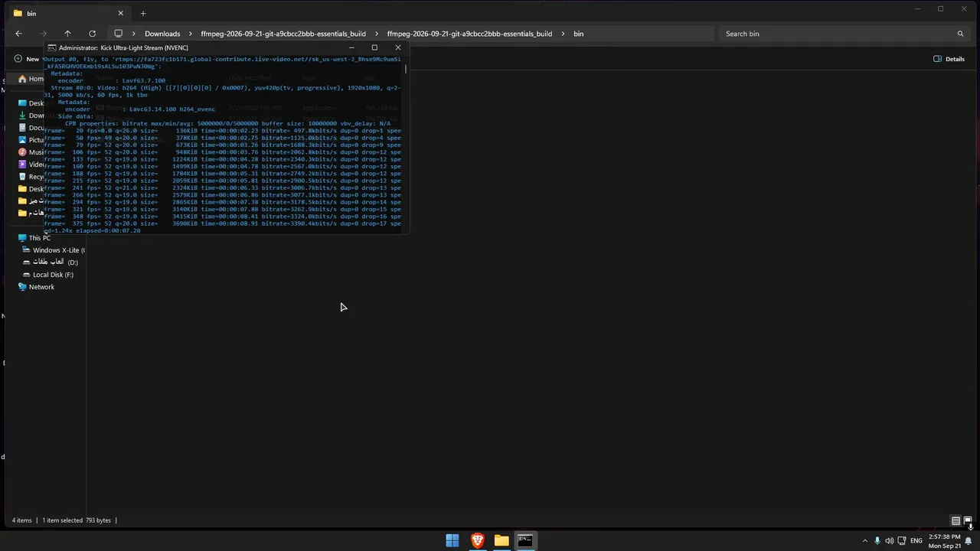Toggle the Details pane
The image size is (980, 551).
tap(949, 59)
